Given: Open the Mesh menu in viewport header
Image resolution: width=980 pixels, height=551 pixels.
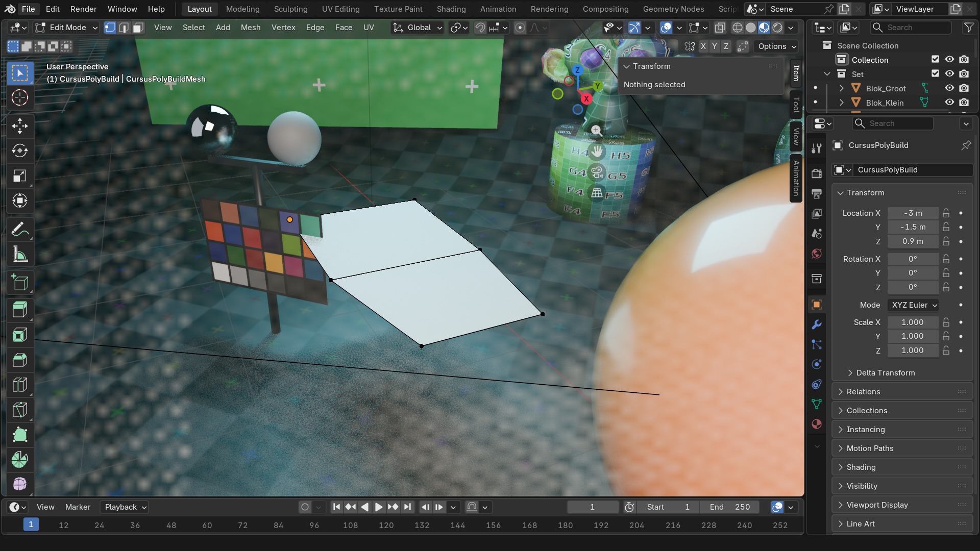Looking at the screenshot, I should tap(251, 28).
